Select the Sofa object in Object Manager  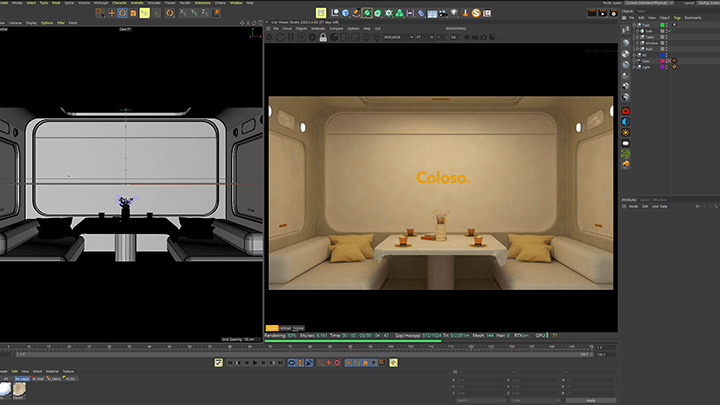(x=648, y=31)
